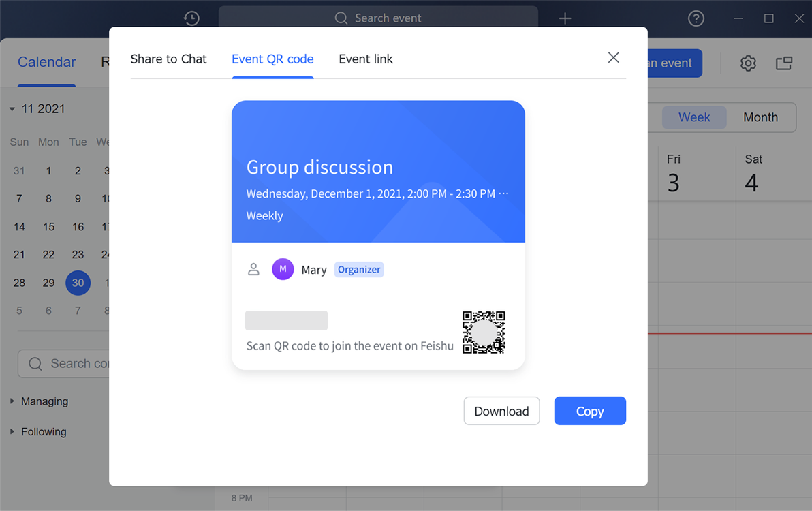Switch to Month view
This screenshot has width=812, height=511.
760,117
